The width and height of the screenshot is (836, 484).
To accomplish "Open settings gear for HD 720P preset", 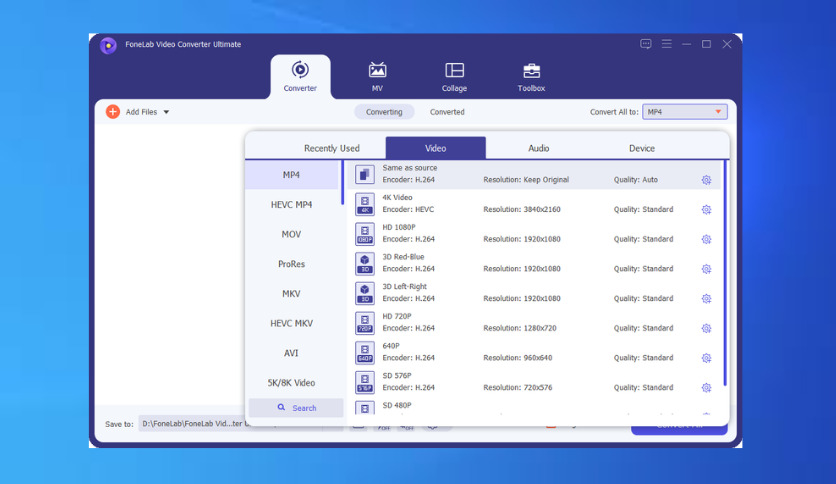I will [706, 328].
